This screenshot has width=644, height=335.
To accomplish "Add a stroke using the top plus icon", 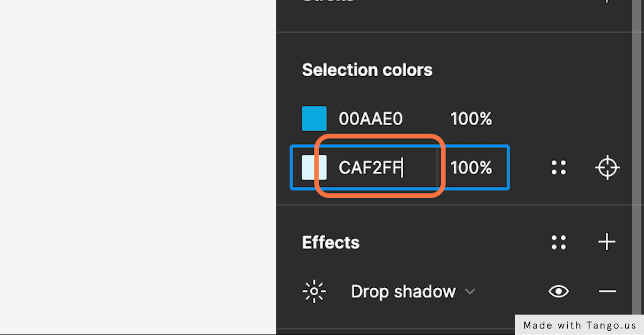I will [x=607, y=2].
